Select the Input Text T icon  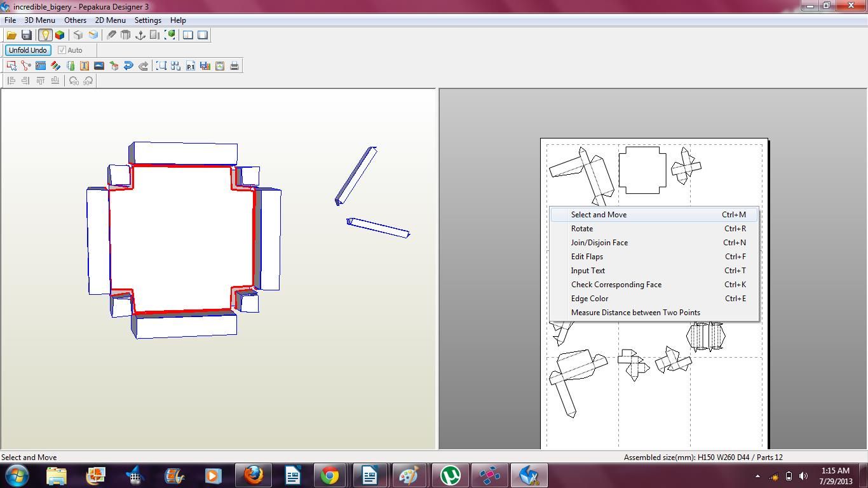click(x=84, y=65)
